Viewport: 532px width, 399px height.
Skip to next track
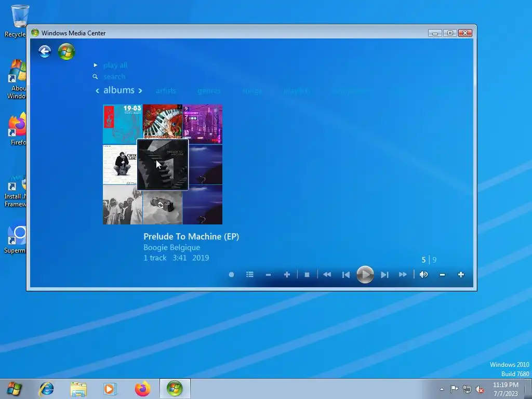384,275
